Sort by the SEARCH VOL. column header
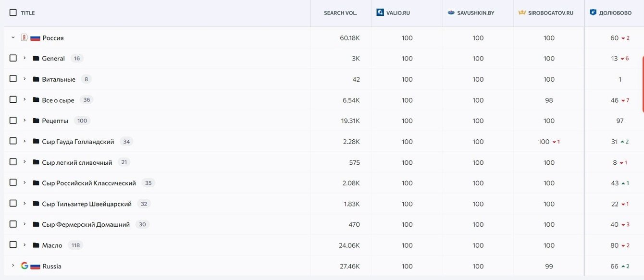This screenshot has width=644, height=280. pyautogui.click(x=340, y=13)
